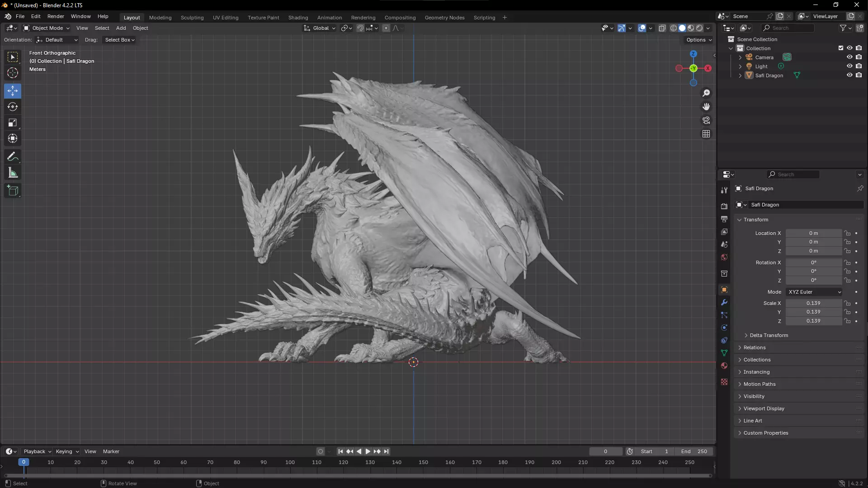Open the Scene properties tab
The width and height of the screenshot is (868, 488).
724,244
